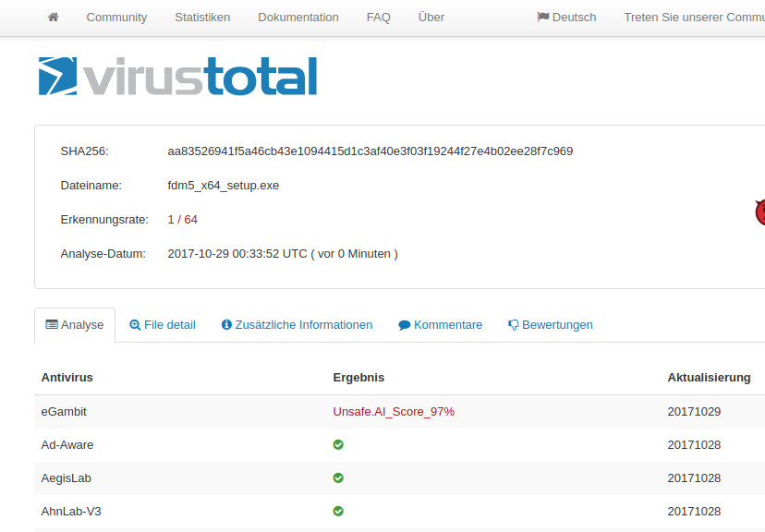Click the Analyse-Datum: label
765x532 pixels.
(103, 254)
